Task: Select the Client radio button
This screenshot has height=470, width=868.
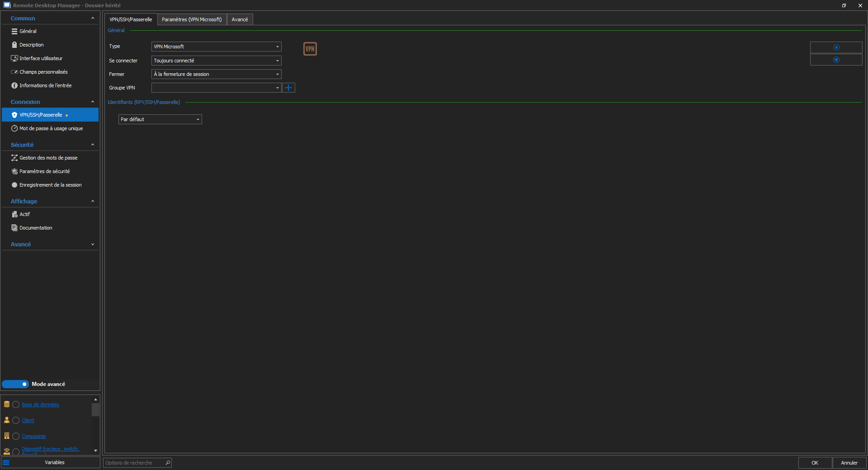Action: point(16,420)
